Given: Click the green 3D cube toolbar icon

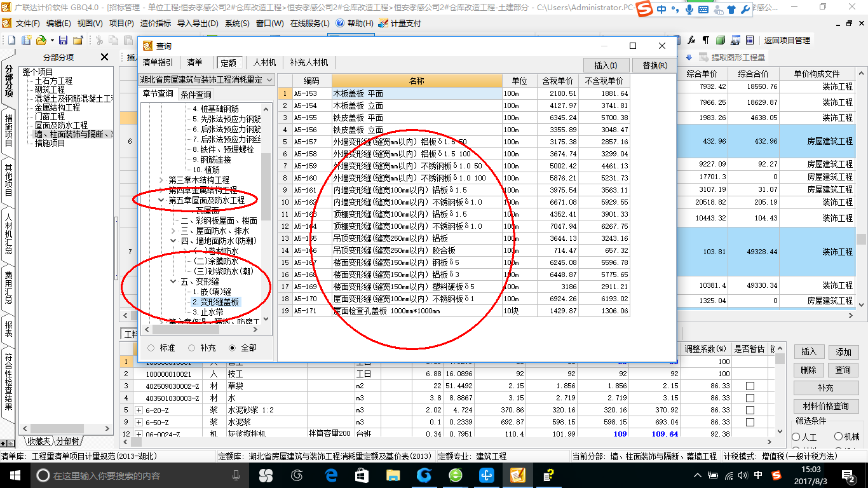Looking at the screenshot, I should coord(721,40).
